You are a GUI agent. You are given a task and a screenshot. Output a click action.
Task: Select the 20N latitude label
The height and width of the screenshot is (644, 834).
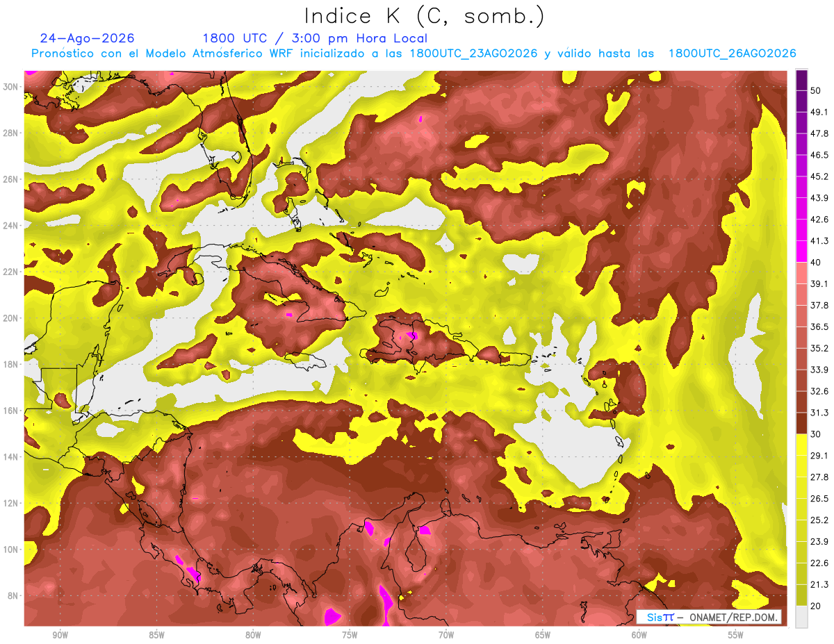[x=12, y=317]
